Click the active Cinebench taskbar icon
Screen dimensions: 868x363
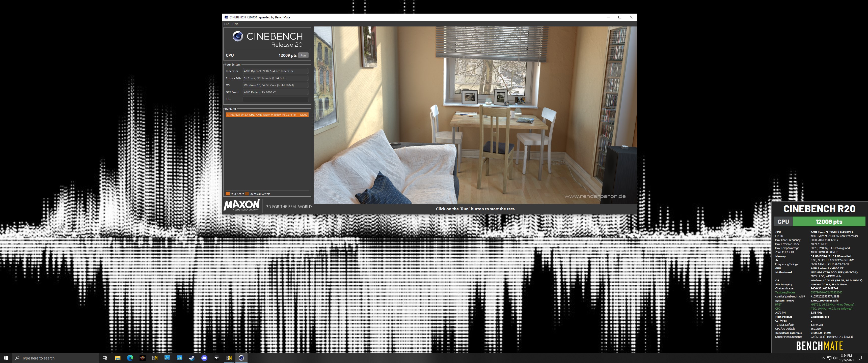coord(241,358)
